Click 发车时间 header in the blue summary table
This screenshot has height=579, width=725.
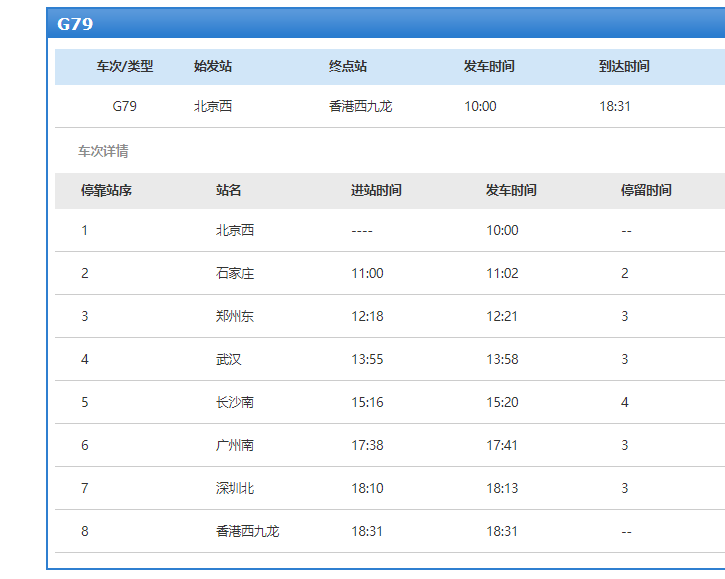tap(489, 66)
